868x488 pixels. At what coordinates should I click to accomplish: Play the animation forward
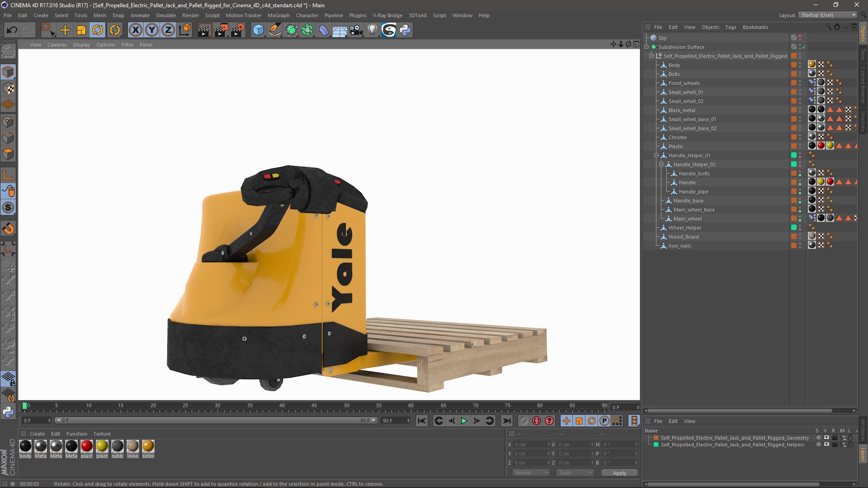coord(464,421)
